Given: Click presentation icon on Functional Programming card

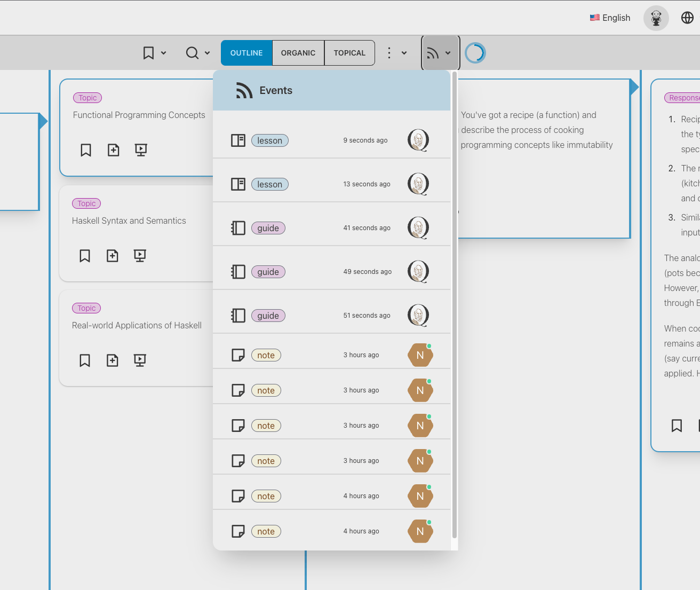Looking at the screenshot, I should pyautogui.click(x=141, y=150).
